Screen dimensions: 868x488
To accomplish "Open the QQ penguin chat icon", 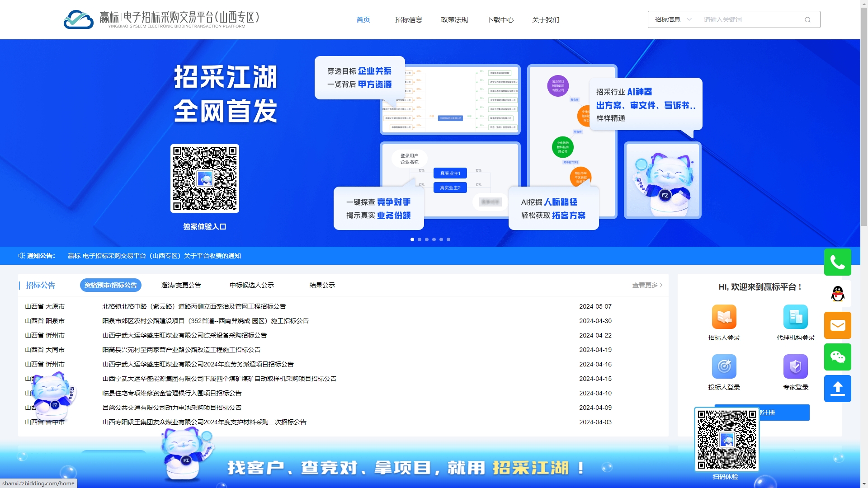I will point(837,294).
